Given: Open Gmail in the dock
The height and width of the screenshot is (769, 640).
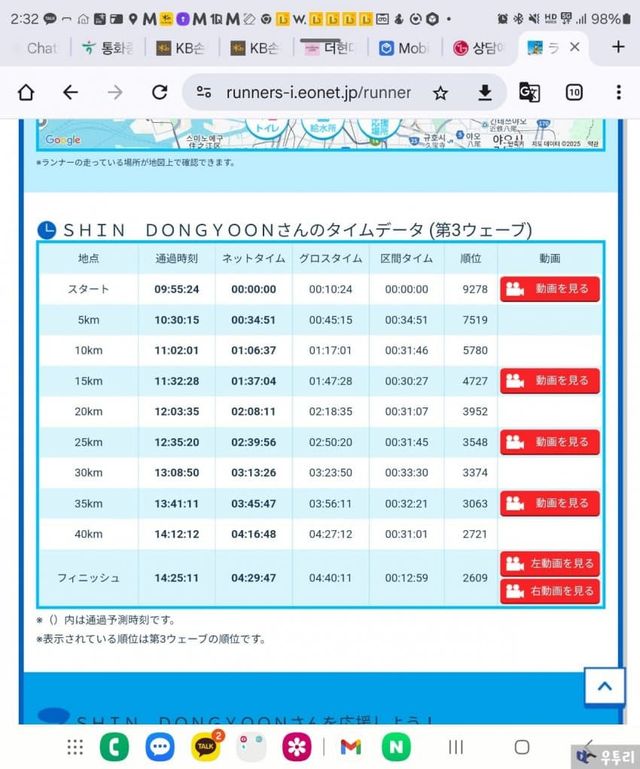Looking at the screenshot, I should tap(351, 747).
